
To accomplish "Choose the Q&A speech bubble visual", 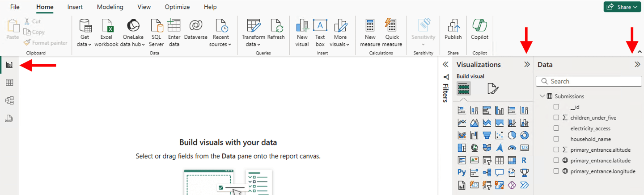I will [500, 173].
